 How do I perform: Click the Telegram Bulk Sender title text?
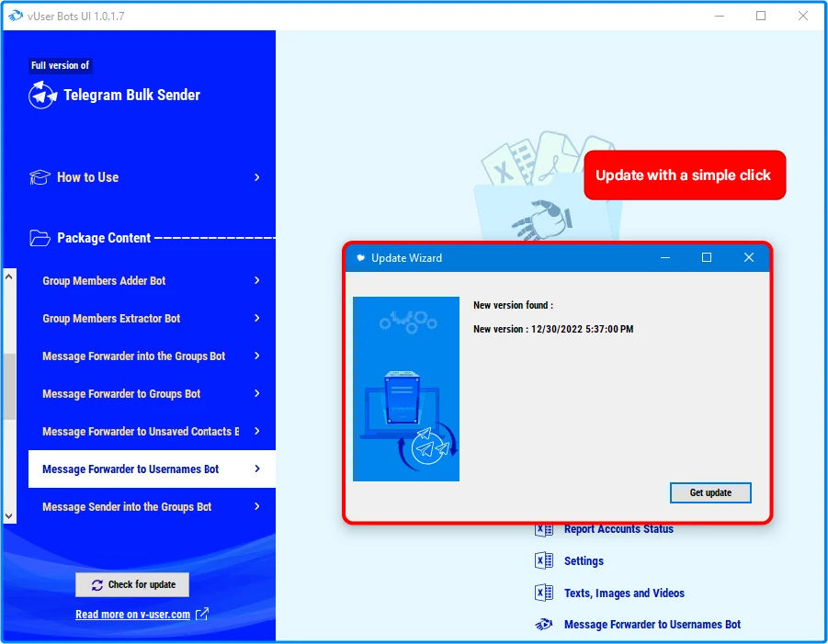132,95
